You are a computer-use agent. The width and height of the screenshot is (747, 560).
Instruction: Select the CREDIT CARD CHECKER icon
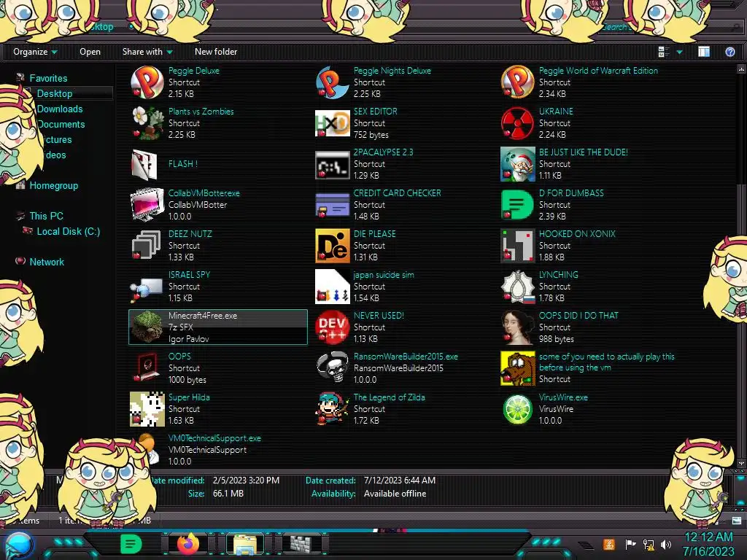click(332, 205)
